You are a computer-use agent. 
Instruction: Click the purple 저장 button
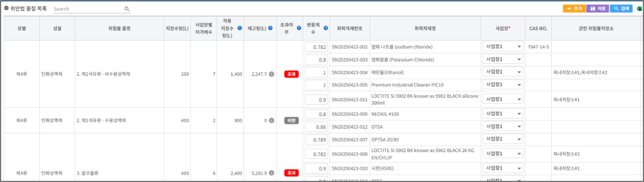point(598,9)
